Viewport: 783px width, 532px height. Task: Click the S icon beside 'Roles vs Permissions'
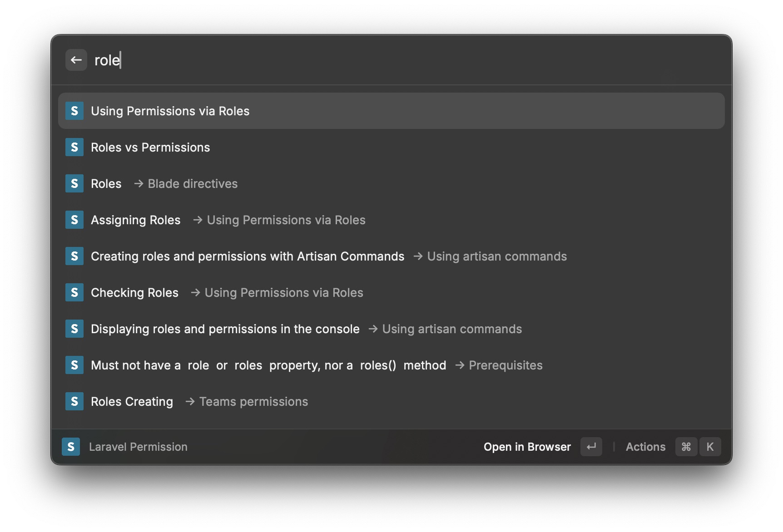point(74,147)
